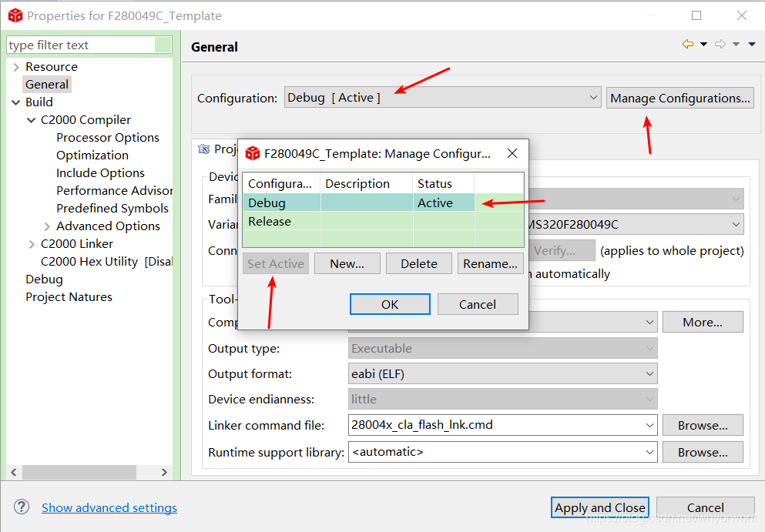
Task: Click Cancel in Properties window
Action: pyautogui.click(x=705, y=507)
